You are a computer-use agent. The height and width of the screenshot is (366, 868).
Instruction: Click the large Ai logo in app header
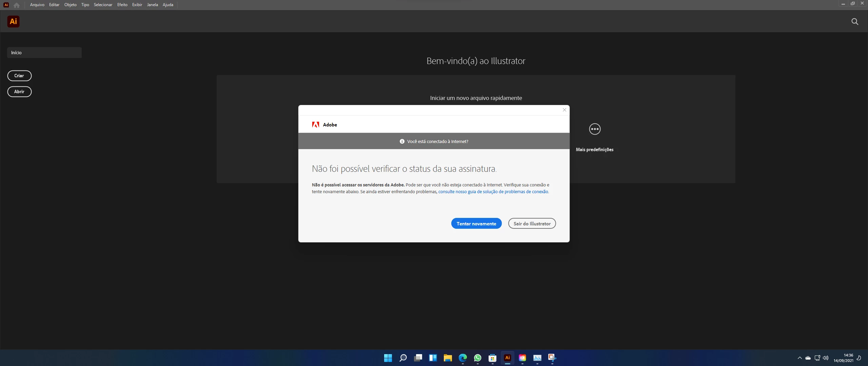pyautogui.click(x=13, y=22)
